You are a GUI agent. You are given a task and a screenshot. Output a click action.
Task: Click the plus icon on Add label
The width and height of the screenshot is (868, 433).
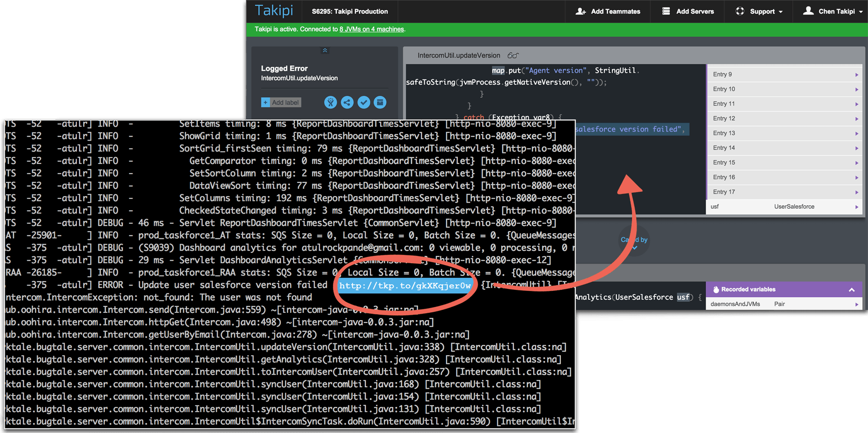265,102
